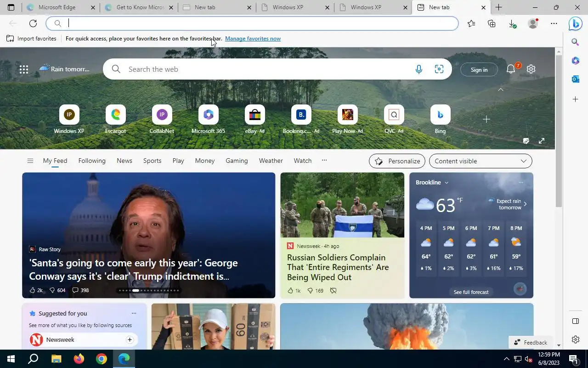Select the Following feed tab

tap(92, 161)
